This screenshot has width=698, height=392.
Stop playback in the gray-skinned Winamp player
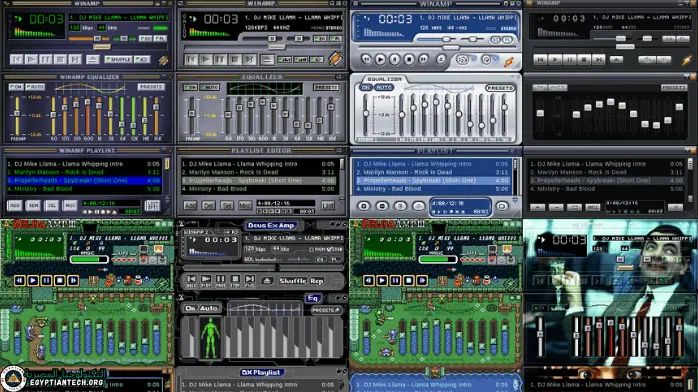(235, 59)
